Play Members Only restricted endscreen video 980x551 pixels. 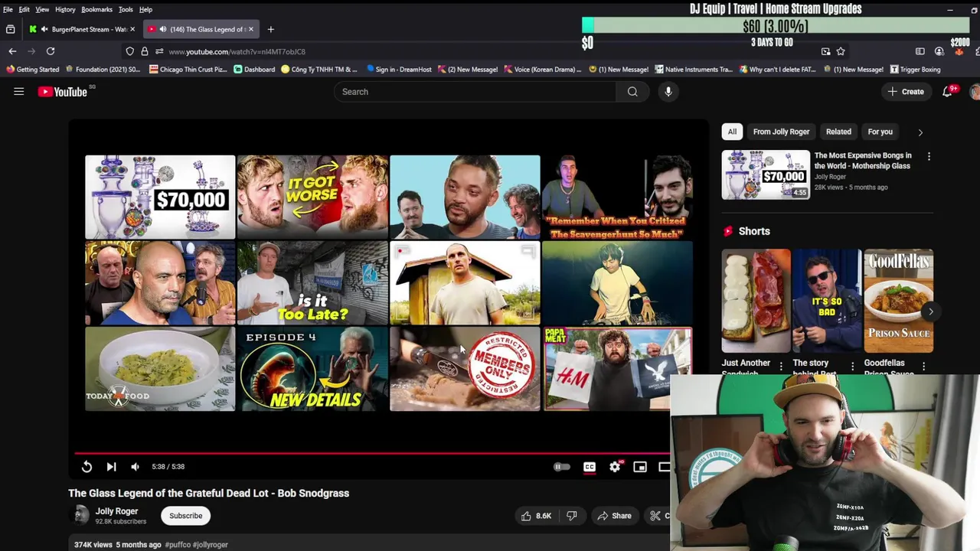point(465,369)
